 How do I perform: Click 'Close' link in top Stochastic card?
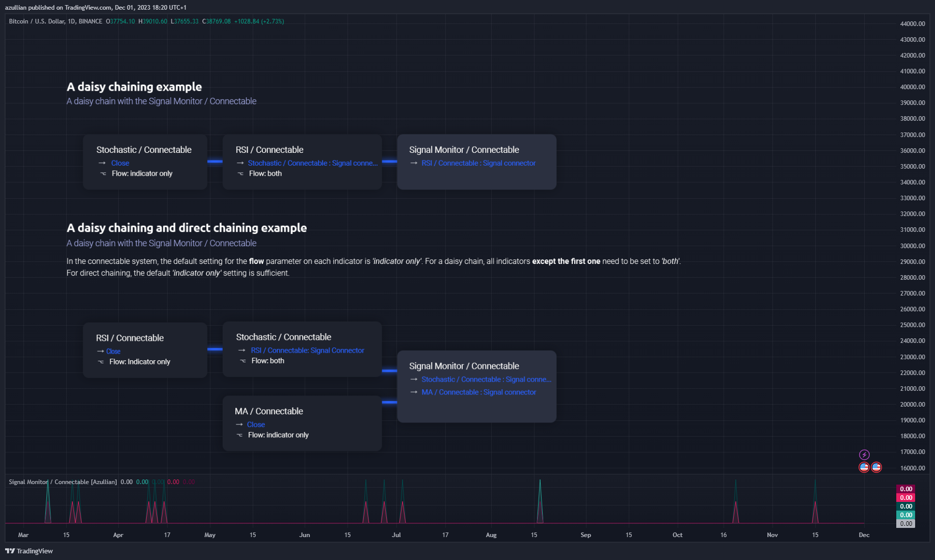[x=120, y=163]
